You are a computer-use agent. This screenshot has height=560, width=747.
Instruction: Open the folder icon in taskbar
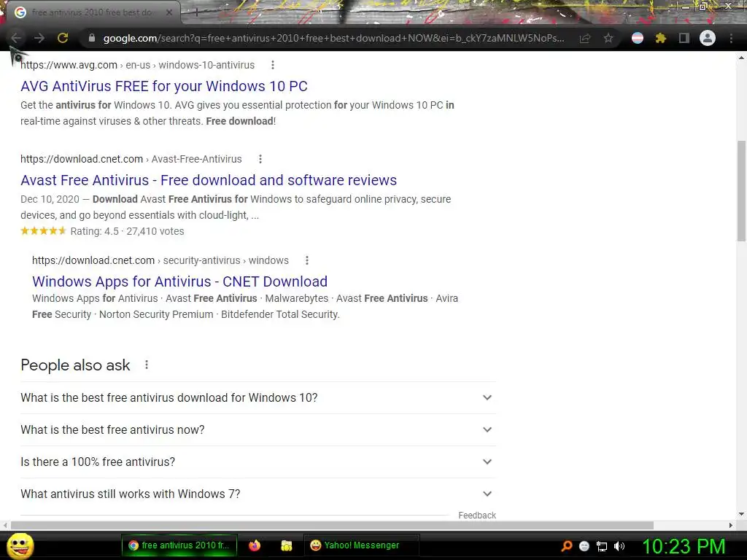click(286, 545)
